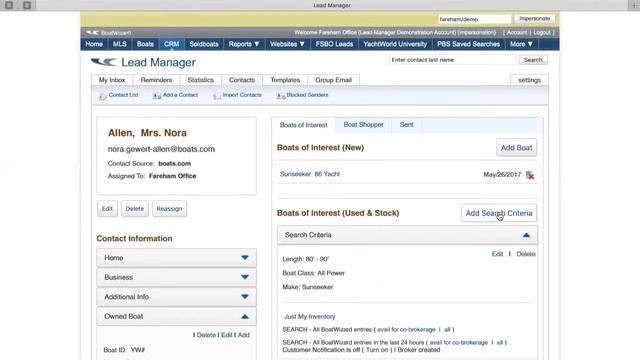This screenshot has width=640, height=360.
Task: Select the CRM menu item
Action: point(171,44)
